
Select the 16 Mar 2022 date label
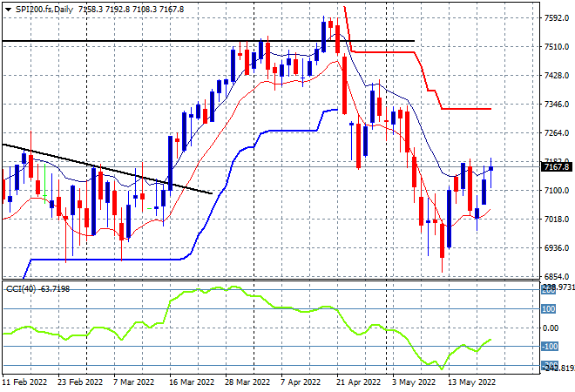(192, 382)
